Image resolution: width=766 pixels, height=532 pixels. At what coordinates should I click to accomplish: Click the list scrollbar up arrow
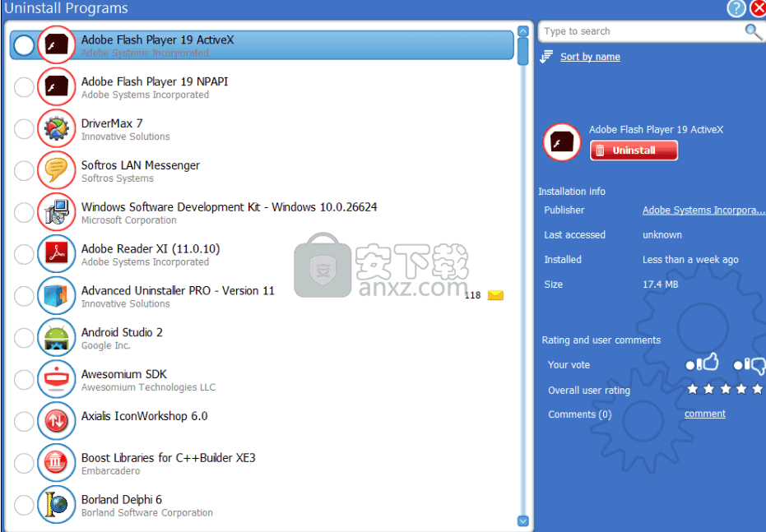coord(522,31)
